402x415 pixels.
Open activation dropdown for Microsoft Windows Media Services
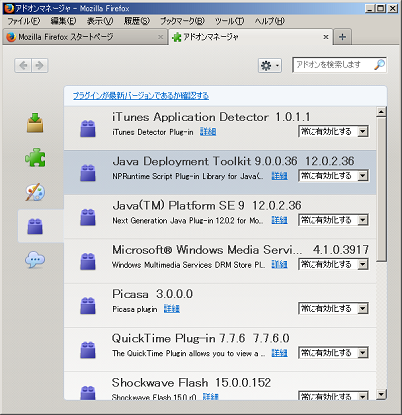coord(333,264)
